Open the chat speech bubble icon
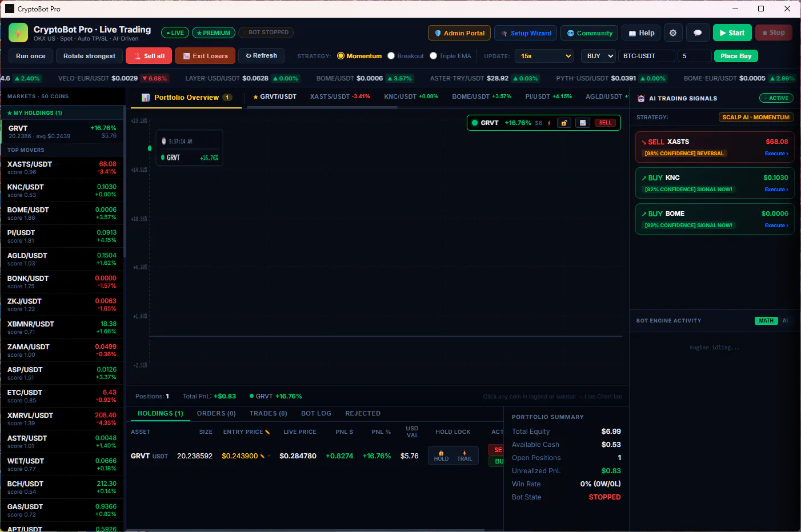This screenshot has width=801, height=532. coord(698,33)
